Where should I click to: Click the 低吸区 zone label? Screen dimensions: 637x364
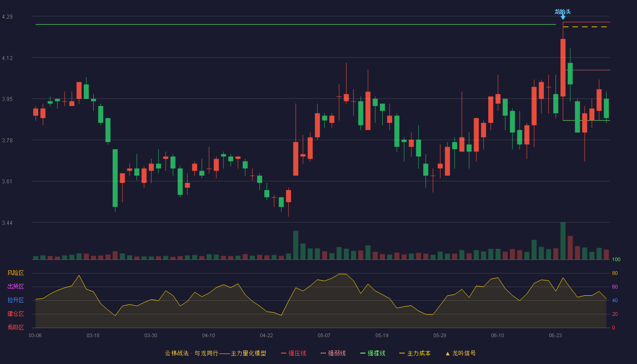[15, 328]
